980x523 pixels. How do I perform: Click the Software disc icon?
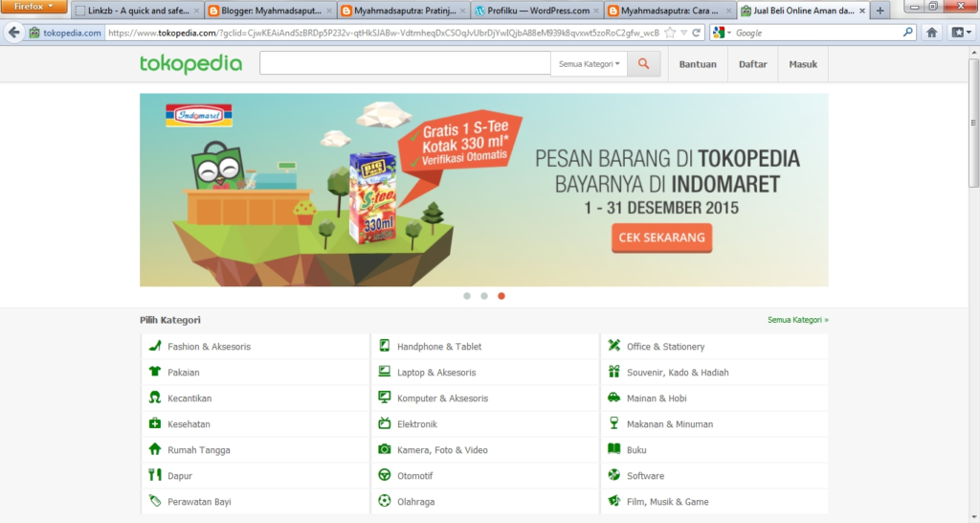tap(614, 475)
